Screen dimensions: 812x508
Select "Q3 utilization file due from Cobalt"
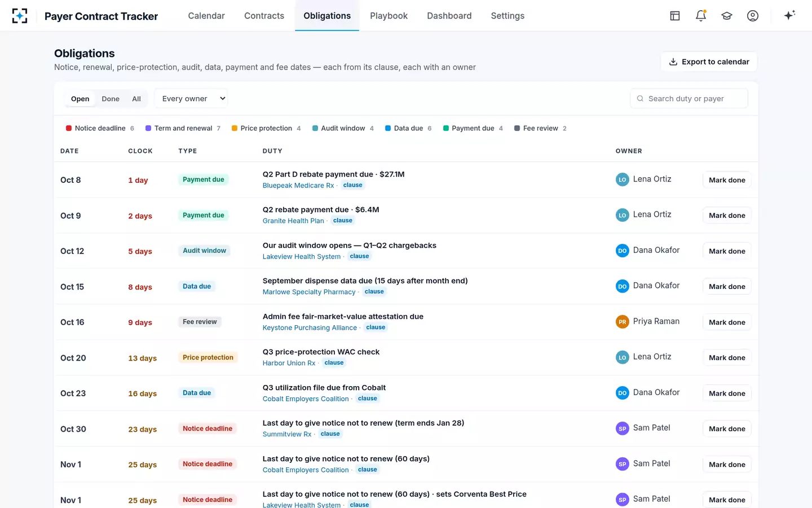coord(324,388)
